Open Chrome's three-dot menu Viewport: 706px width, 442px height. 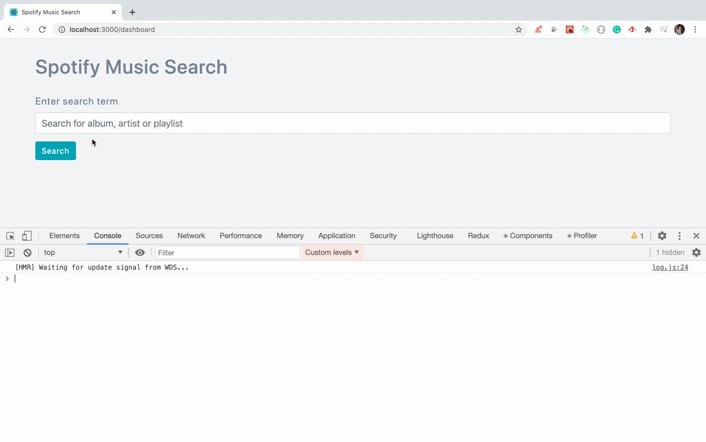[695, 30]
